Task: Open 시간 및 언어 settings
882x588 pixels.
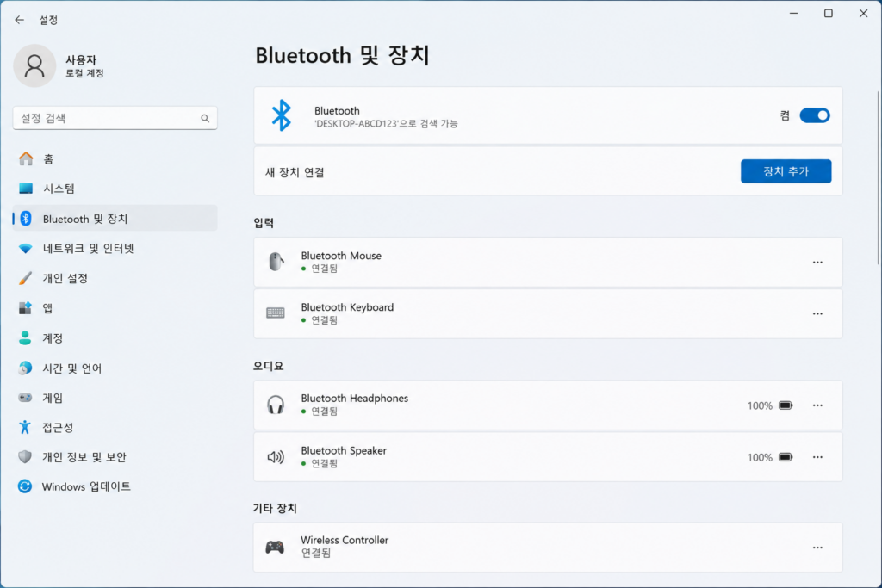Action: click(115, 368)
